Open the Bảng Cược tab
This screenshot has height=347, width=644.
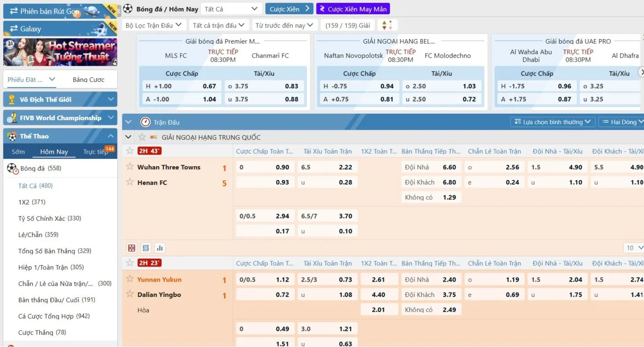click(88, 80)
